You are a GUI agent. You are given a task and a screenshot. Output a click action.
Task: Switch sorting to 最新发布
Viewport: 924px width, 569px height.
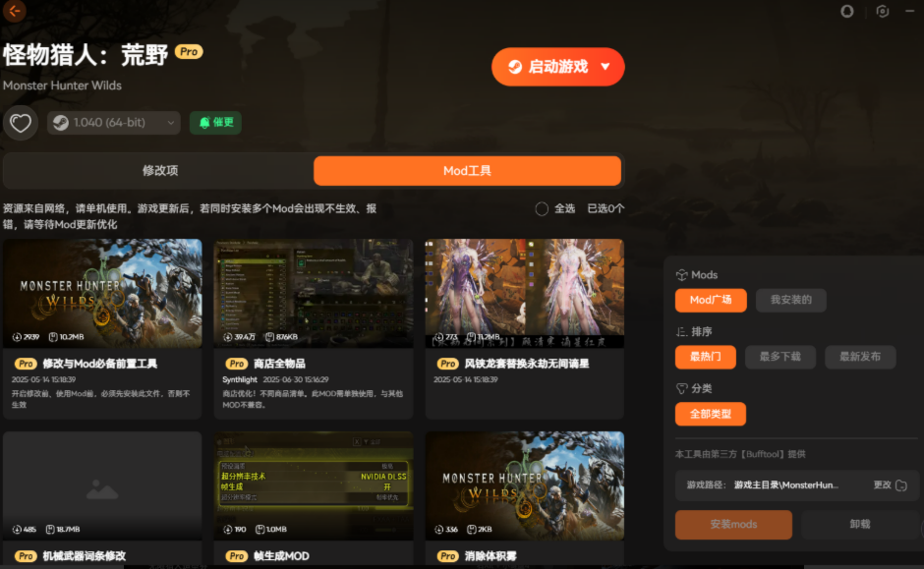tap(860, 357)
